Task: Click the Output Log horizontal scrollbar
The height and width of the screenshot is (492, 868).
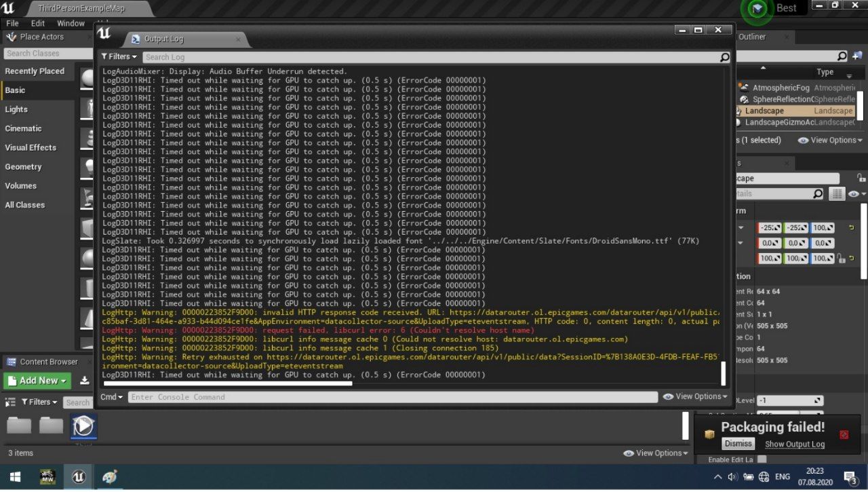Action: [228, 383]
